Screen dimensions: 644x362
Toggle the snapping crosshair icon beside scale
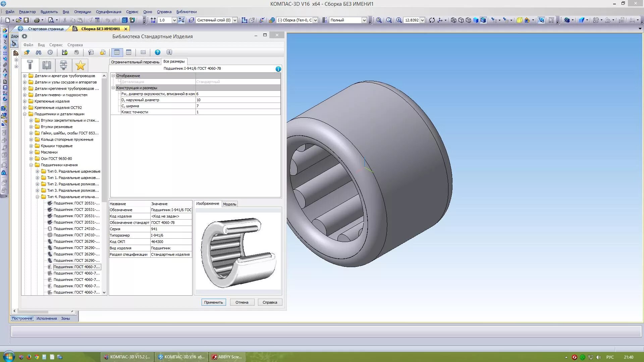pyautogui.click(x=181, y=20)
